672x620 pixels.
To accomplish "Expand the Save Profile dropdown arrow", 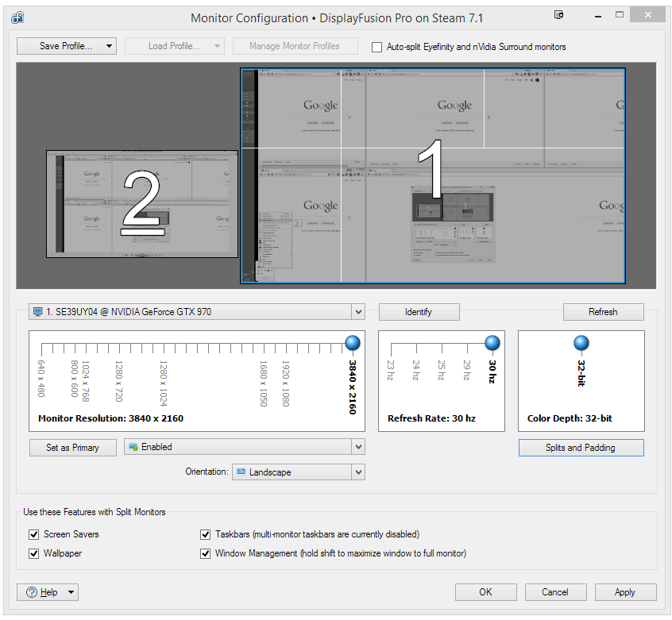I will point(108,46).
